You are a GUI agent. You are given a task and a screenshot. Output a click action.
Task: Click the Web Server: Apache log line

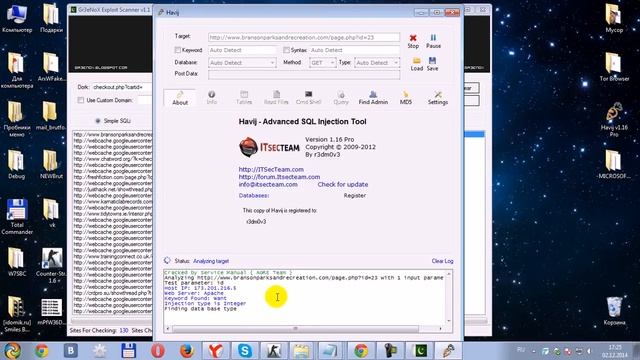[x=194, y=293]
